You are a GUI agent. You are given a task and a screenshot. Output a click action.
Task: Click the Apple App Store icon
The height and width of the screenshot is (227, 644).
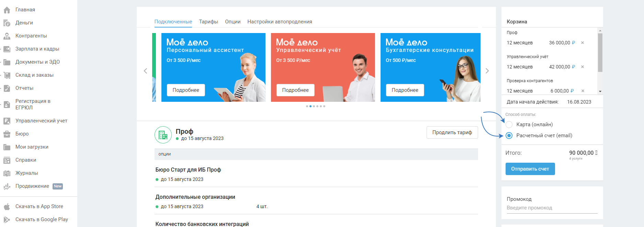tap(7, 207)
